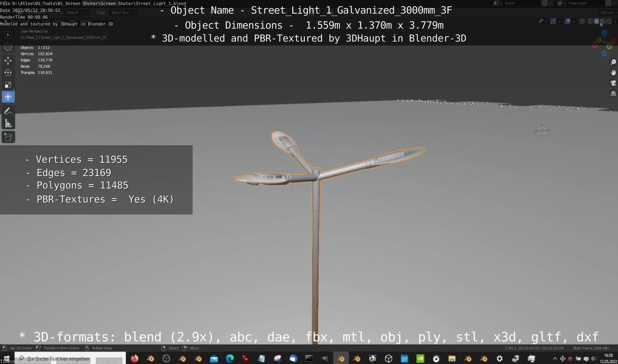This screenshot has width=618, height=364.
Task: Click the Scene name field
Action: pos(522,3)
